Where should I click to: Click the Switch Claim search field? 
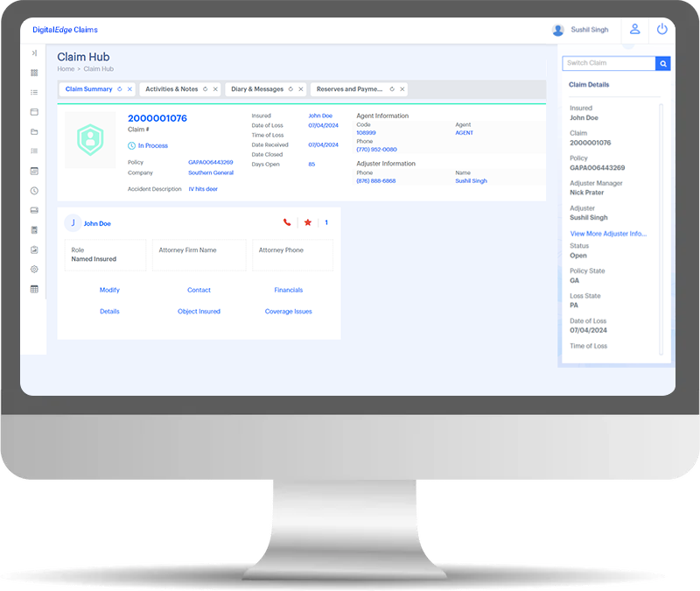point(609,63)
